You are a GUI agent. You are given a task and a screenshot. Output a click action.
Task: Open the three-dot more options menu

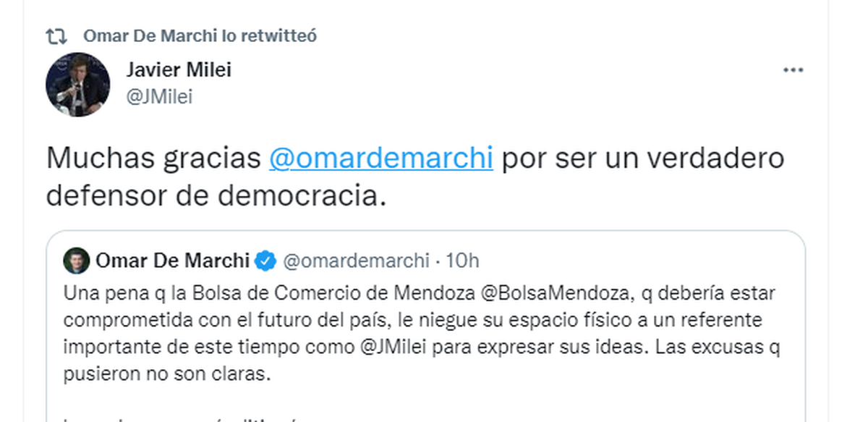(x=793, y=70)
